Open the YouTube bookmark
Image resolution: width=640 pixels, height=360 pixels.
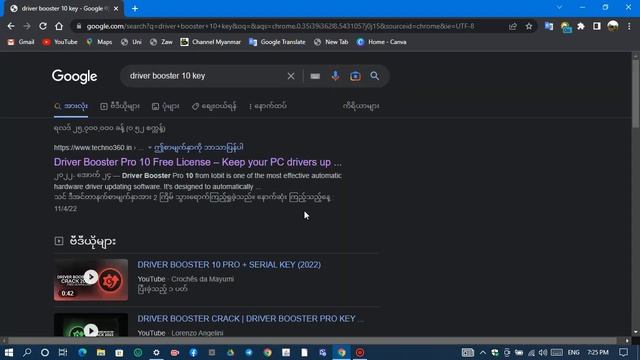point(60,42)
